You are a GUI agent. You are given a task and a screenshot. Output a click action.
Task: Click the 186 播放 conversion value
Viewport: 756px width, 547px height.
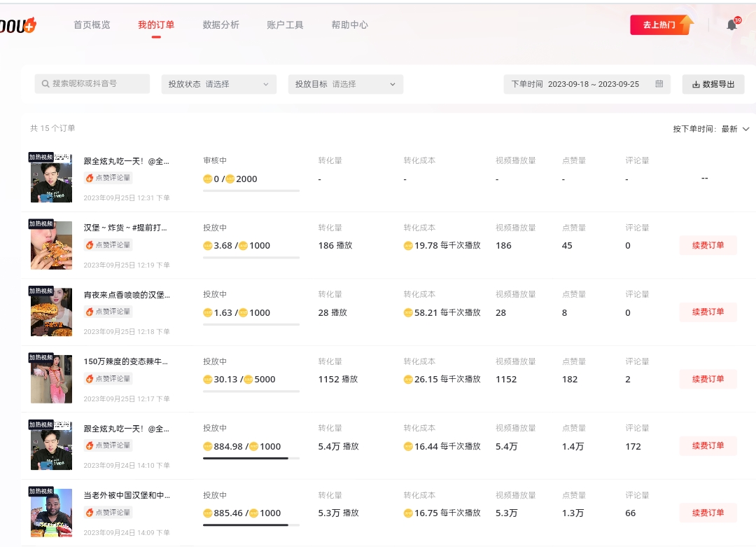(335, 246)
